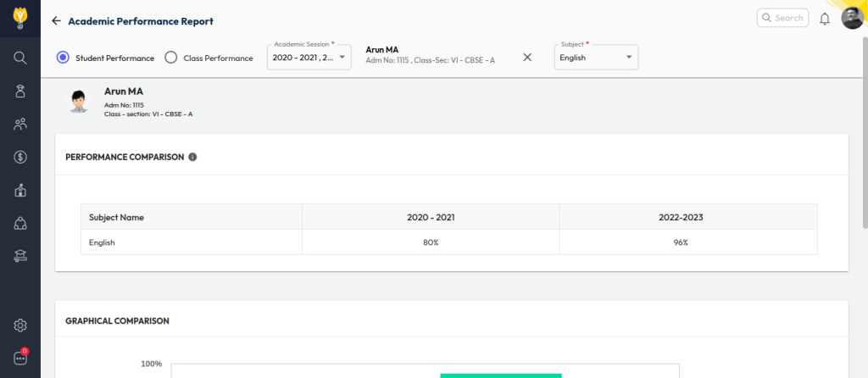Click the notification bell icon
The width and height of the screenshot is (868, 378).
(x=824, y=19)
